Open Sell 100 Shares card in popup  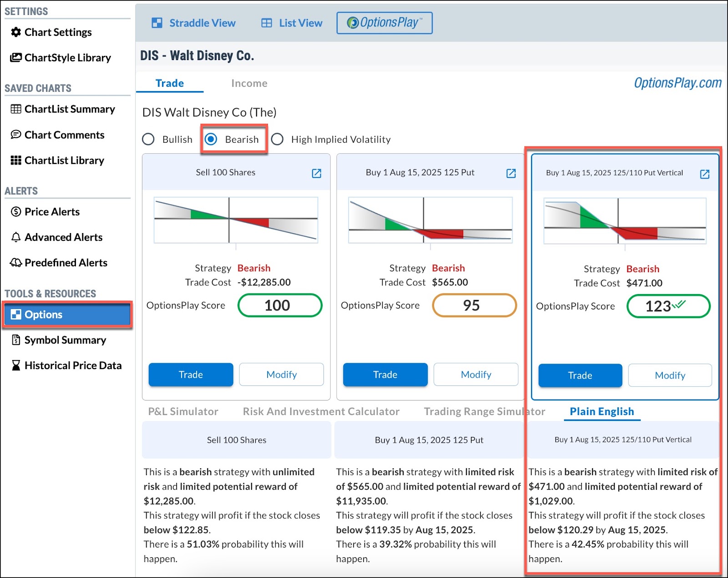pyautogui.click(x=317, y=173)
